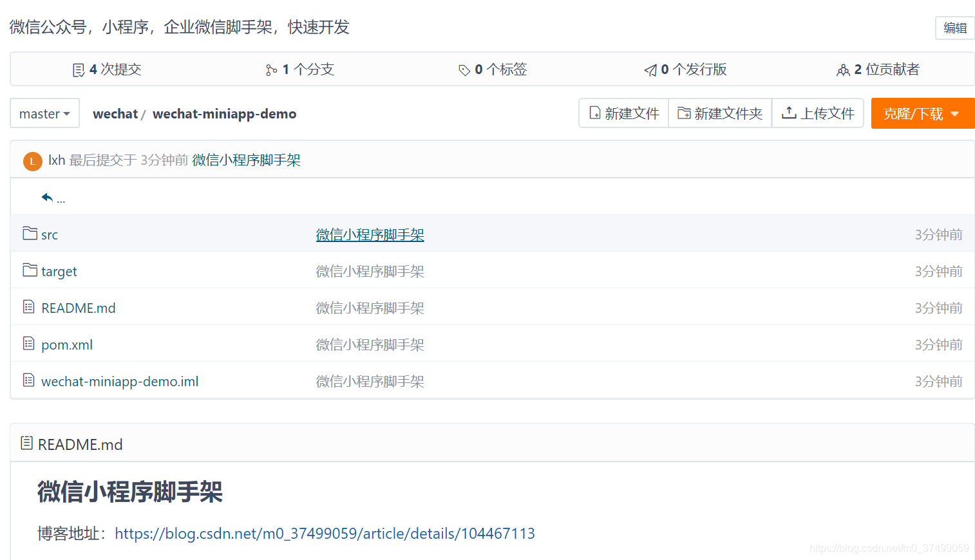Open the master branch dropdown

point(44,113)
